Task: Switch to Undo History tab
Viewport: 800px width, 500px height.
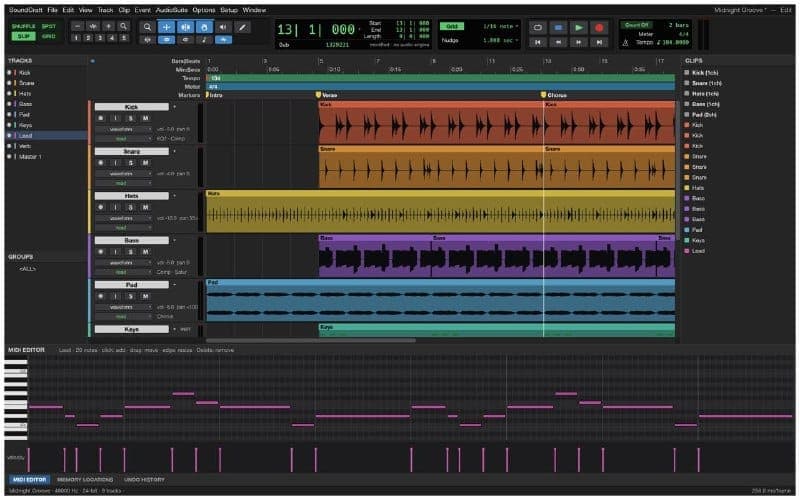Action: point(144,480)
